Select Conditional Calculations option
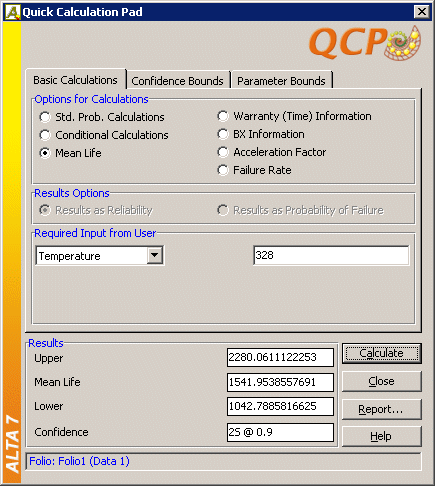Image resolution: width=435 pixels, height=486 pixels. click(x=45, y=135)
